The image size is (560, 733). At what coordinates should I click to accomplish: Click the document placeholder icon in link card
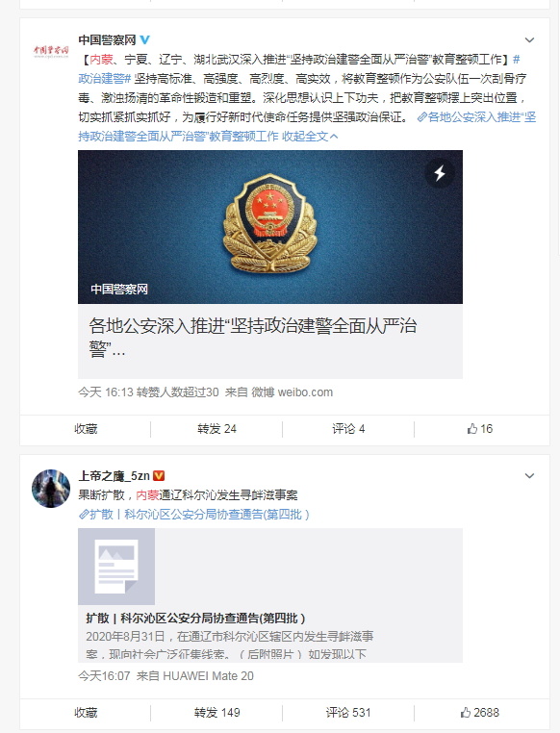[x=116, y=567]
